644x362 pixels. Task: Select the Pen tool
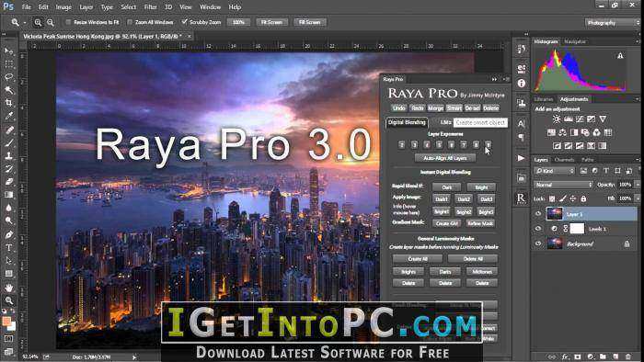click(x=8, y=234)
